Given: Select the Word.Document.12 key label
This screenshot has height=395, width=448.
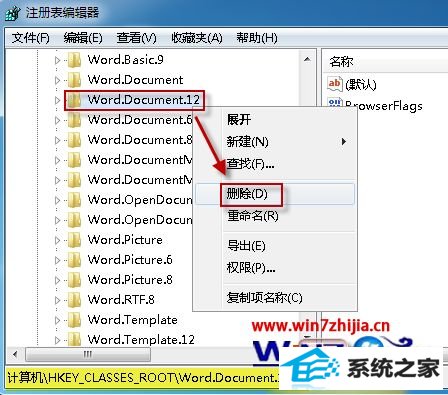Looking at the screenshot, I should pos(144,100).
